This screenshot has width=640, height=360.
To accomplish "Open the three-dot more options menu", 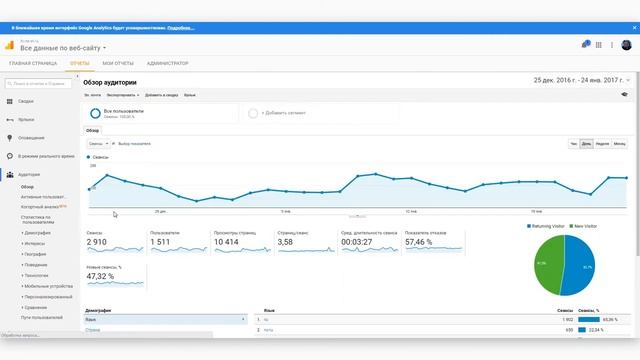I will [611, 45].
